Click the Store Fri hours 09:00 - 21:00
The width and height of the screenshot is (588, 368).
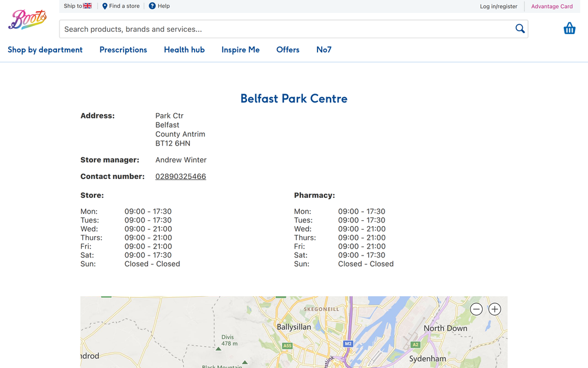(x=148, y=246)
